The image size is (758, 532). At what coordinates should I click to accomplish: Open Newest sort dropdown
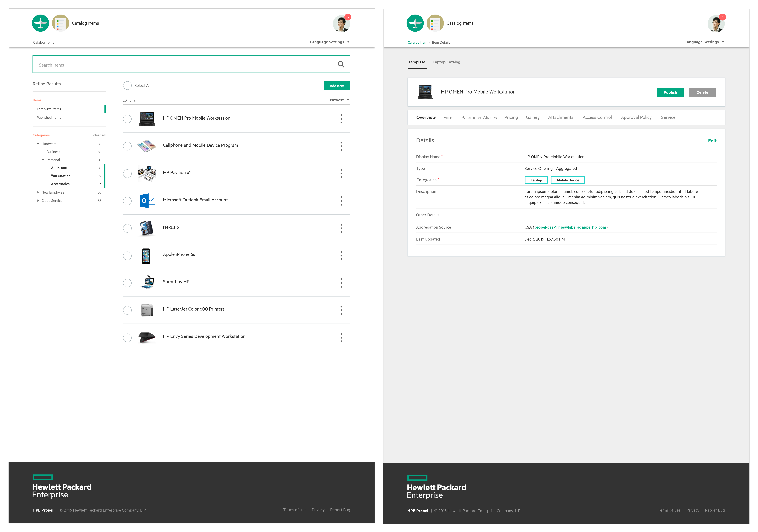(340, 100)
